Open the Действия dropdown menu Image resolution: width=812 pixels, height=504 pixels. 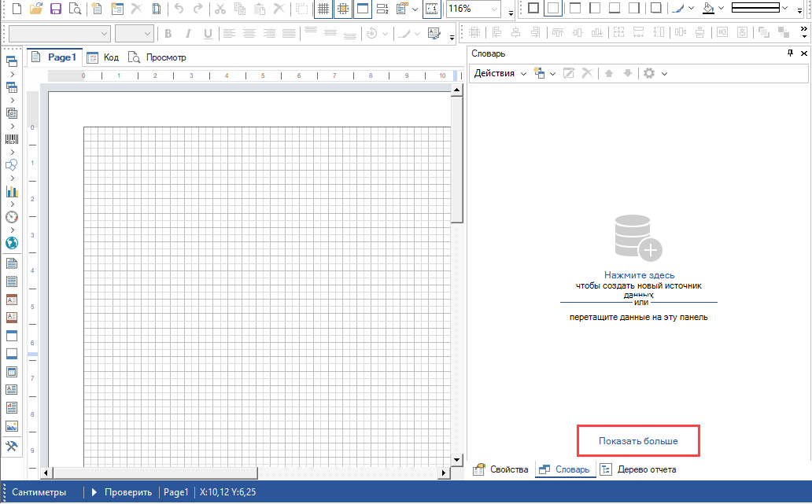tap(500, 73)
